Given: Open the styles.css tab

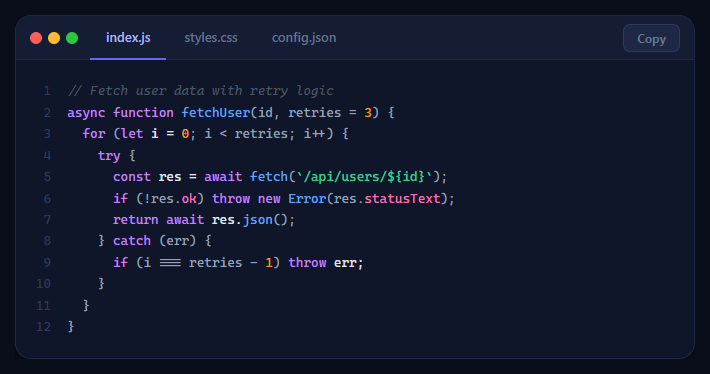Looking at the screenshot, I should [211, 38].
